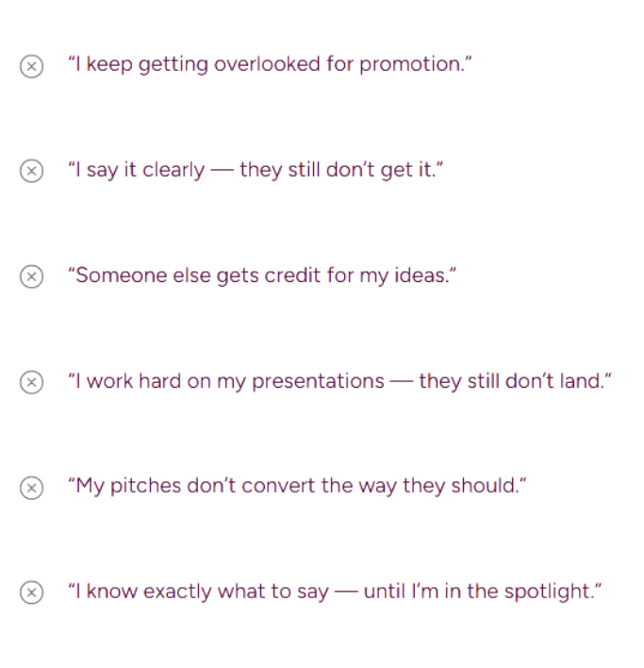The width and height of the screenshot is (644, 668).
Task: Click the X icon beside overlooked for promotion
Action: click(x=31, y=66)
